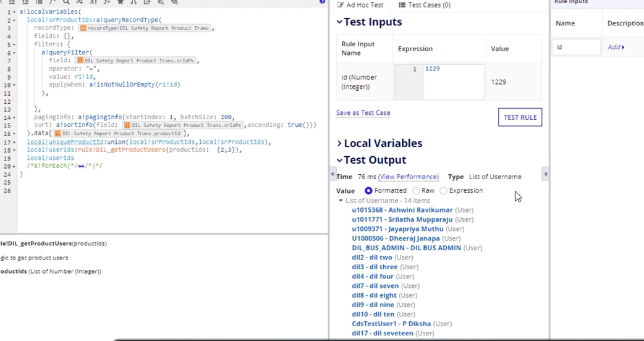Screen dimensions: 644x341
Task: Open user CdsTestUser1 - P Diksha
Action: pos(391,323)
